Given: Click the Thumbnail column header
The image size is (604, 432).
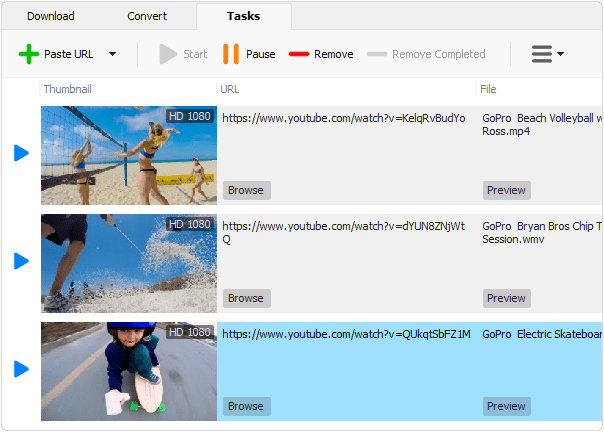Looking at the screenshot, I should pyautogui.click(x=68, y=89).
